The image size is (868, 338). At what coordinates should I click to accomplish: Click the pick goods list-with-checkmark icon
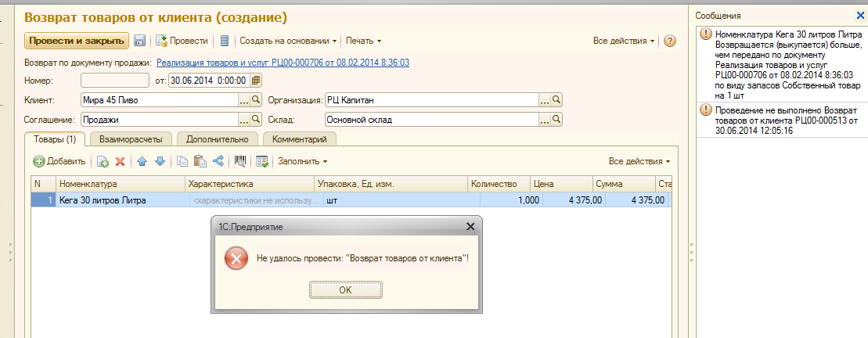click(262, 161)
